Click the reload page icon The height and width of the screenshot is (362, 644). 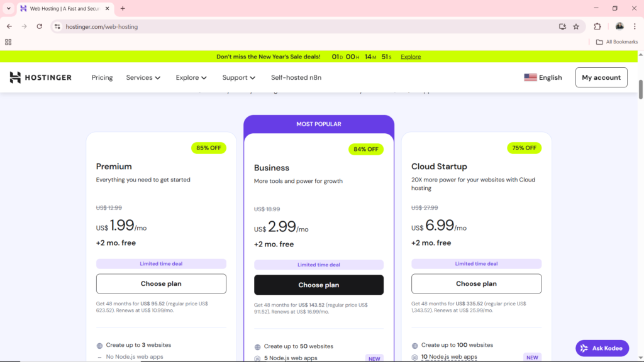click(39, 26)
